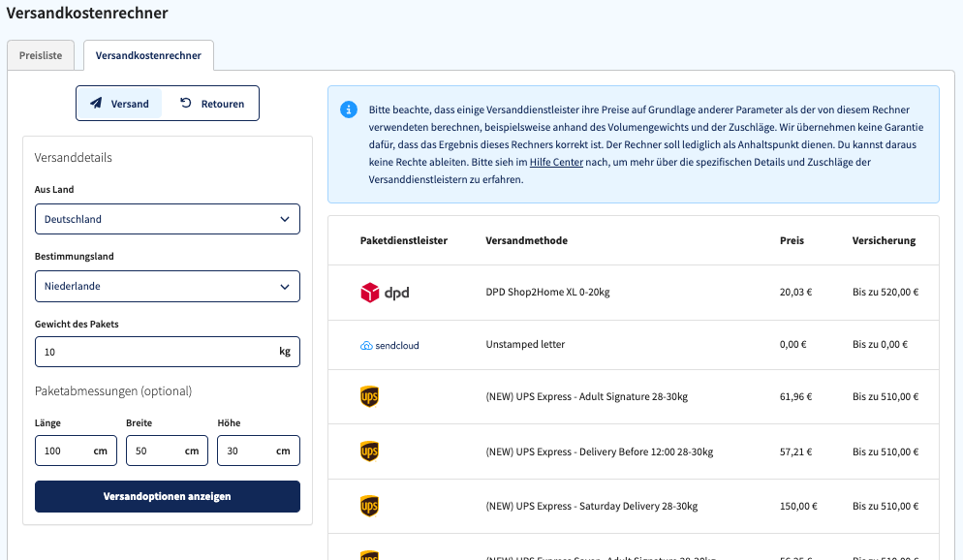The width and height of the screenshot is (963, 560).
Task: Click the Versandkostenrechner page title
Action: pyautogui.click(x=87, y=13)
